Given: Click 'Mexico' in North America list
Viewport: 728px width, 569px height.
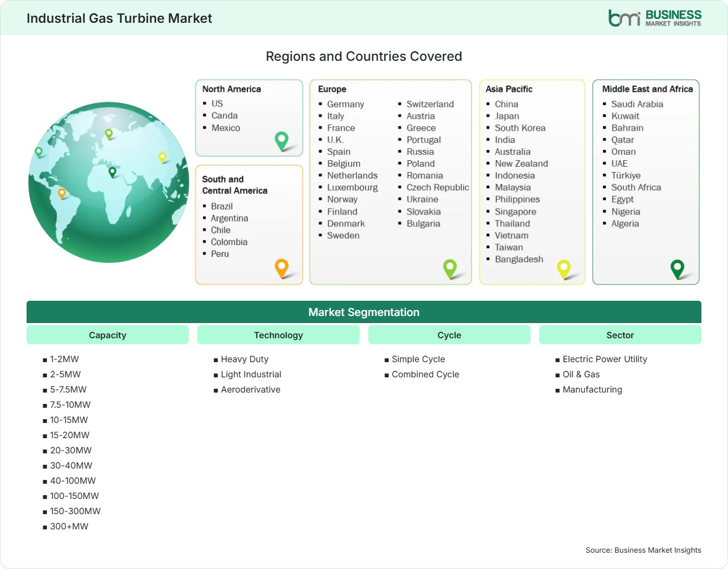Looking at the screenshot, I should (x=226, y=128).
